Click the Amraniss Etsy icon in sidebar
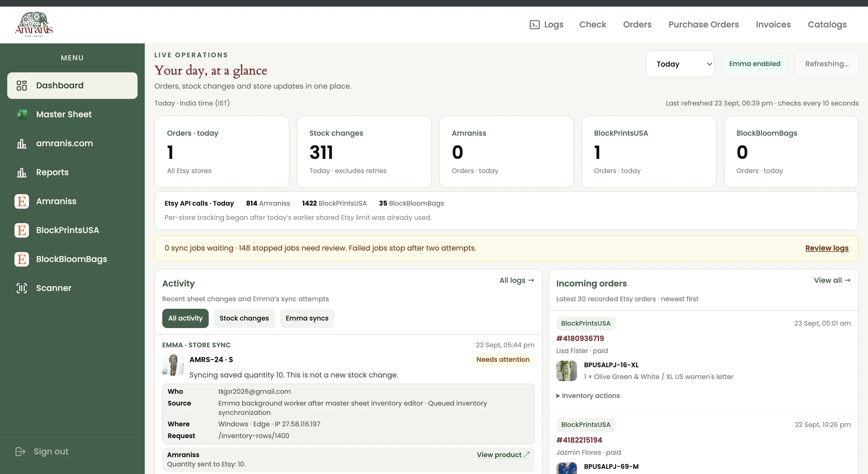Image resolution: width=868 pixels, height=474 pixels. coord(22,201)
